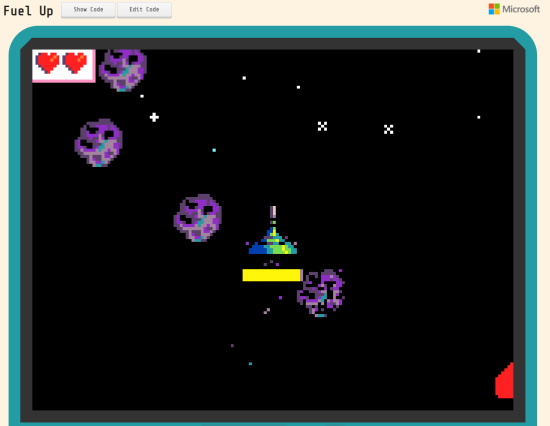Click the left white X-shaped star
Screen dimensions: 550x426
pos(322,126)
